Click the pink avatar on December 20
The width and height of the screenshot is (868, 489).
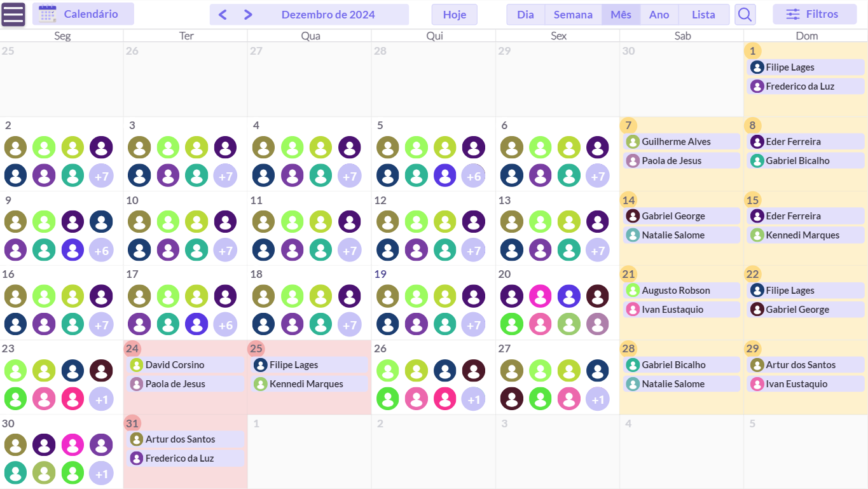click(541, 296)
